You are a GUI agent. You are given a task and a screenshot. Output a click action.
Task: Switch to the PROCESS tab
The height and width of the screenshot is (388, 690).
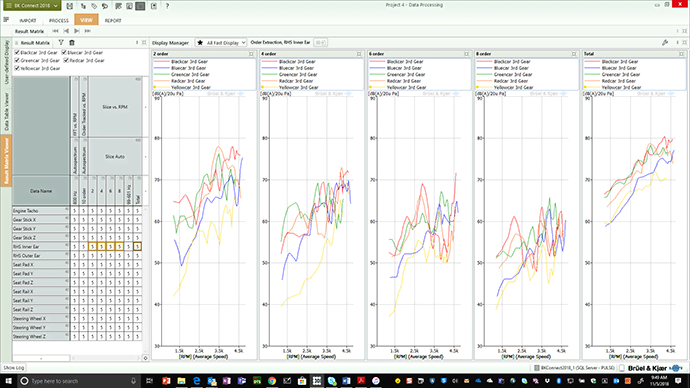click(59, 20)
